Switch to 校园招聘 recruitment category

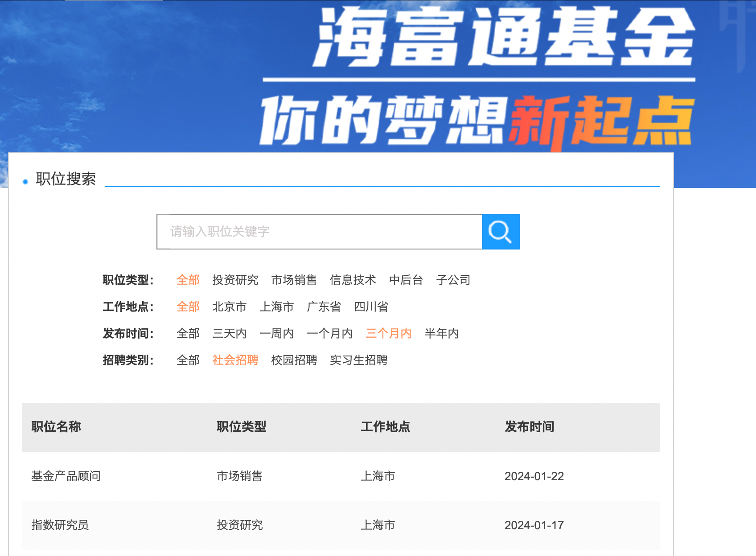(294, 360)
